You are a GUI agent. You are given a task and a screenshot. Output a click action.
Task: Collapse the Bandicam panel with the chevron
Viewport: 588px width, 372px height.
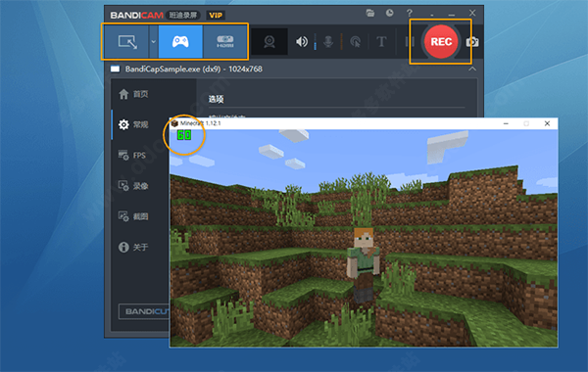click(472, 69)
